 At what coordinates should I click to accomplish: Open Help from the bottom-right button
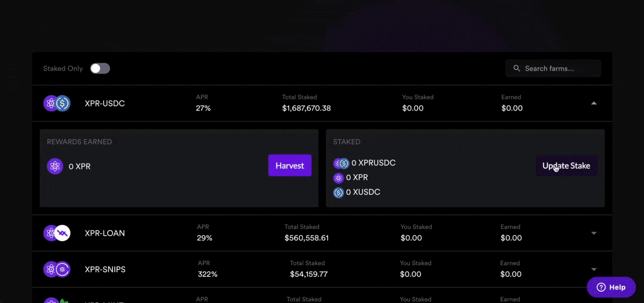click(611, 287)
